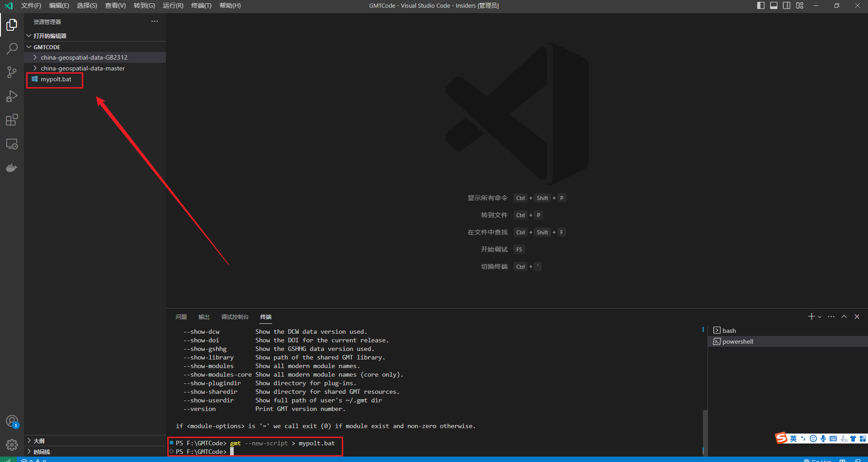Open the Search view in the activity bar
The width and height of the screenshot is (868, 462).
point(12,48)
